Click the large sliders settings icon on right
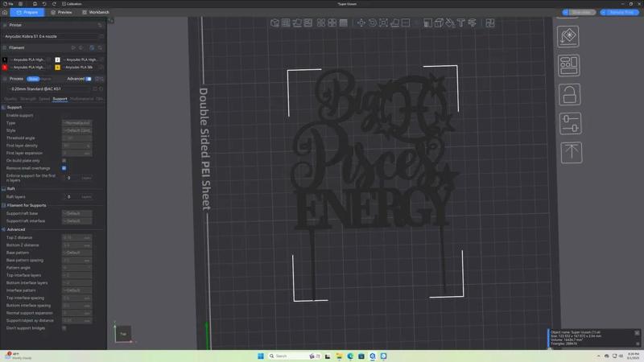 click(x=570, y=124)
